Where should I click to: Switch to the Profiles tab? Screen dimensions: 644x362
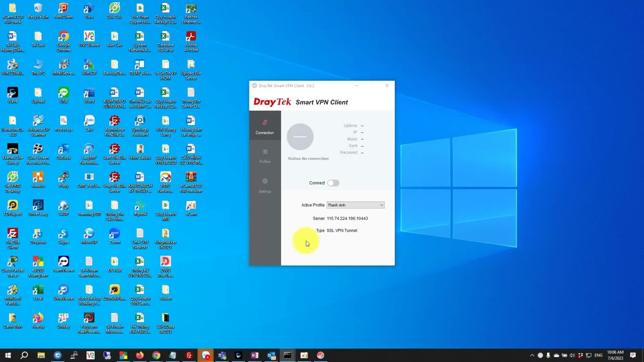coord(265,156)
